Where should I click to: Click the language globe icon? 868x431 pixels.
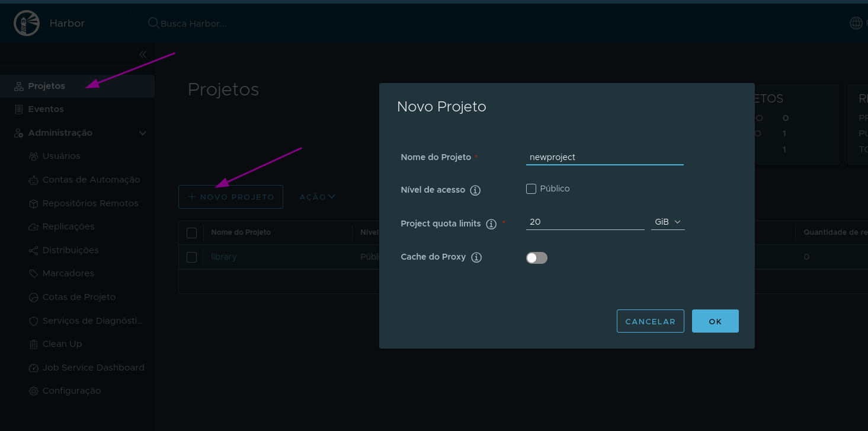[x=856, y=23]
